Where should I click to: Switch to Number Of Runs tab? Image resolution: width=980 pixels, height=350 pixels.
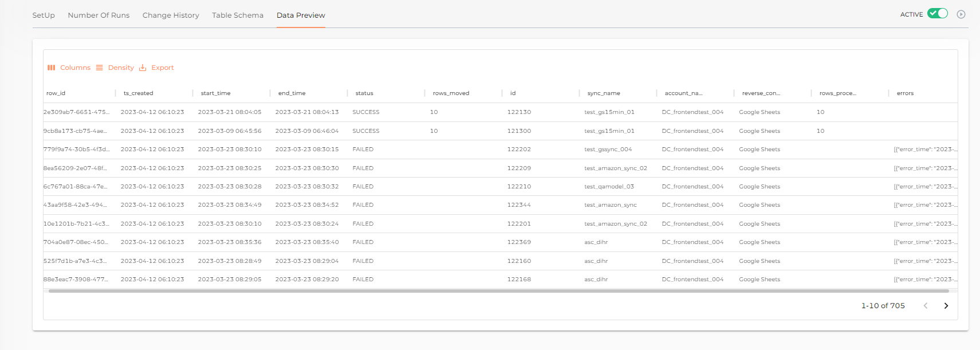pyautogui.click(x=99, y=15)
